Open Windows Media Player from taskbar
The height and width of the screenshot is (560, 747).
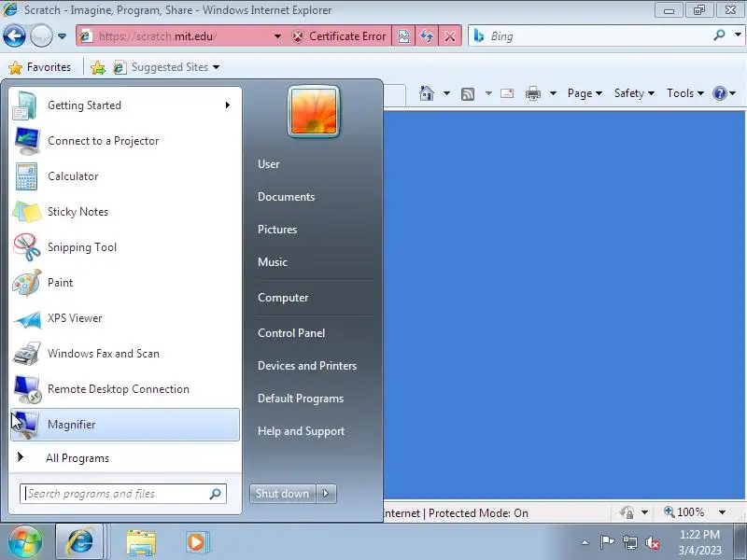197,542
